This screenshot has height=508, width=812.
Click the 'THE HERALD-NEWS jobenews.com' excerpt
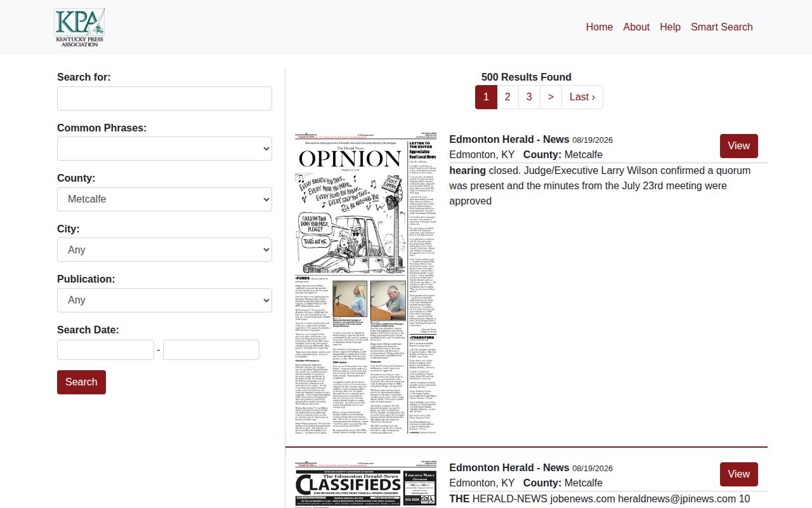click(x=599, y=499)
